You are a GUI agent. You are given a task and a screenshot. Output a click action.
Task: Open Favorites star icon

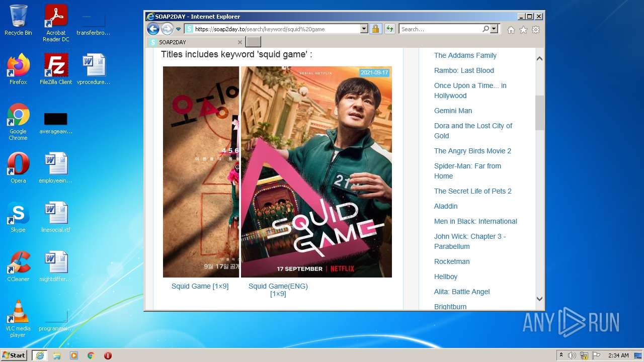point(523,30)
